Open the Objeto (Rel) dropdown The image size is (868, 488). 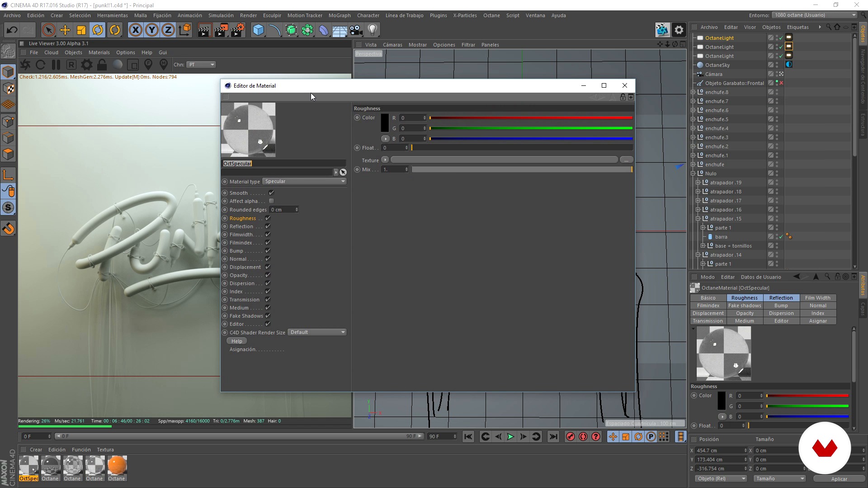tap(721, 479)
